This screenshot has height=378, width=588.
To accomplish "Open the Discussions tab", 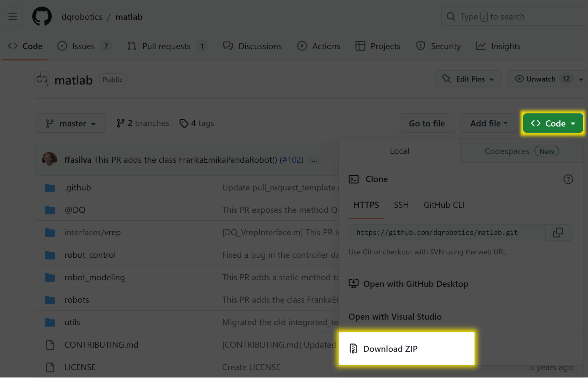I will (x=252, y=46).
